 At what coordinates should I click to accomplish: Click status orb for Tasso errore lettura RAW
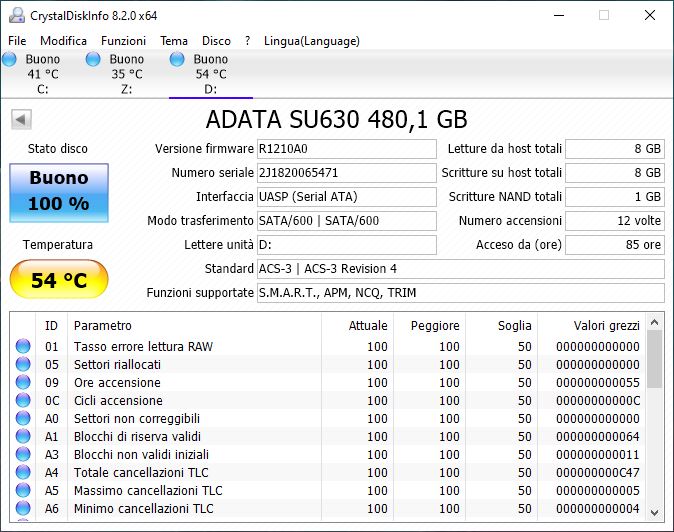pos(23,346)
